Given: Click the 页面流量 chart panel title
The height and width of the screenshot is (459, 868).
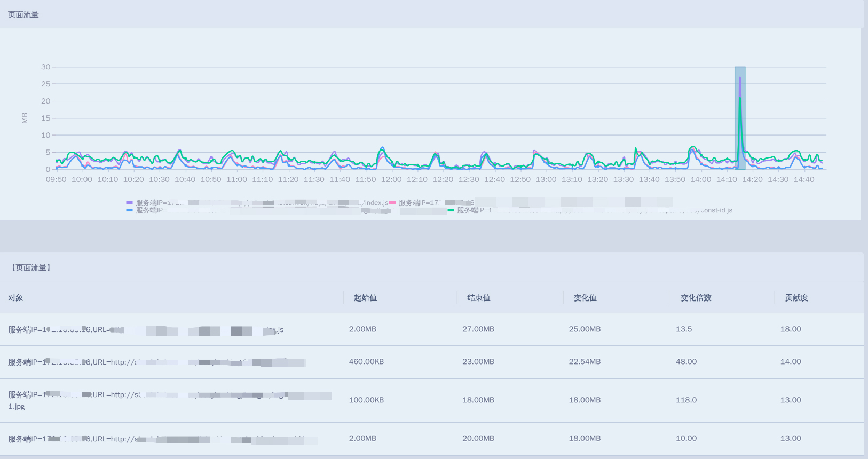Looking at the screenshot, I should [23, 14].
